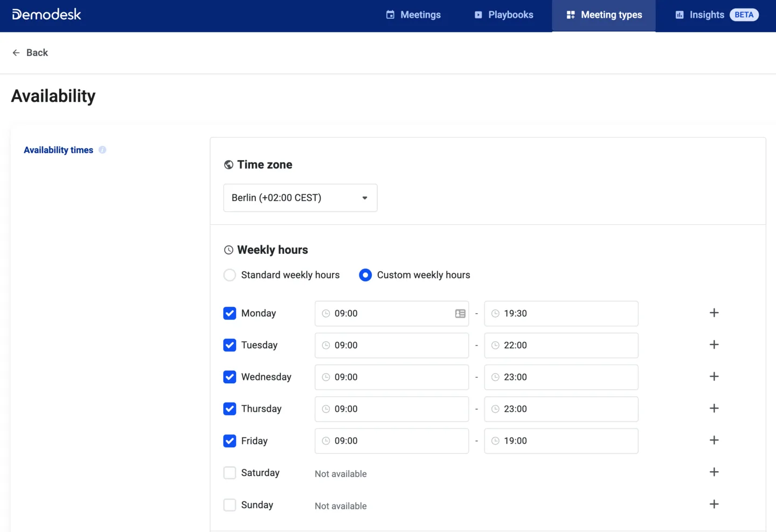Open Monday end time 19:30 picker
The width and height of the screenshot is (776, 532).
tap(561, 314)
